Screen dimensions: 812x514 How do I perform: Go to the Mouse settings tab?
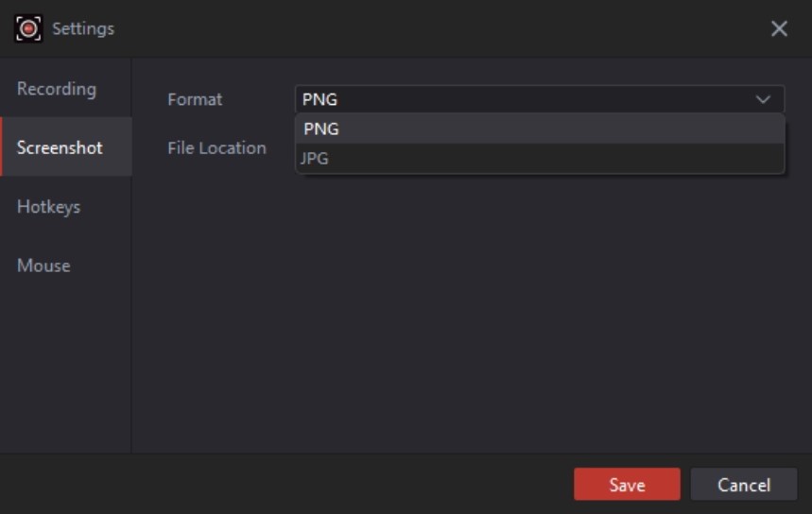[x=43, y=266]
